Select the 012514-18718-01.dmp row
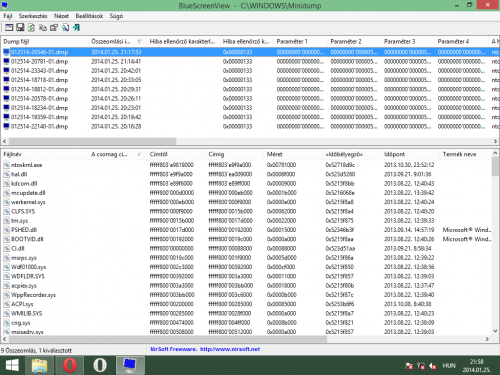Image resolution: width=500 pixels, height=375 pixels. coord(250,80)
